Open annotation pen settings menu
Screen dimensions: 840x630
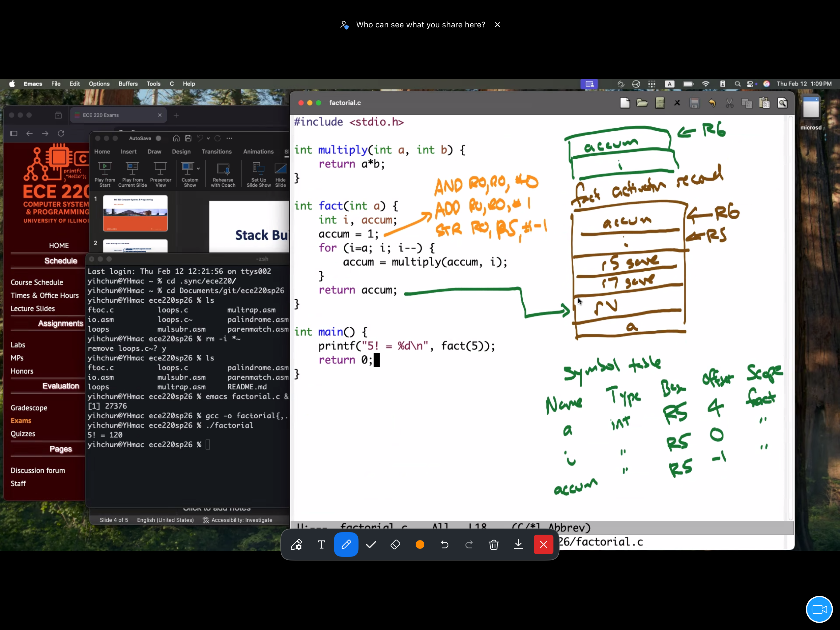click(x=296, y=544)
